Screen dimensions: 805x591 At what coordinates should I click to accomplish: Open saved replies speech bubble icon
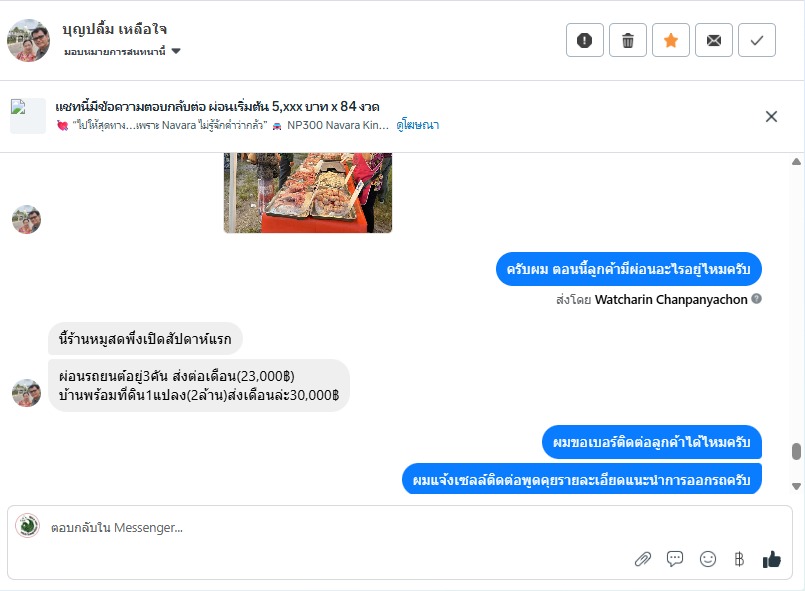point(675,559)
